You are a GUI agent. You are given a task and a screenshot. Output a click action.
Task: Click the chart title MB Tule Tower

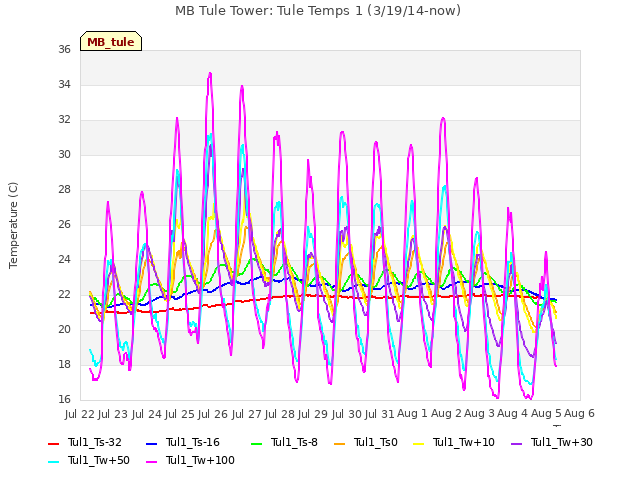pos(318,10)
